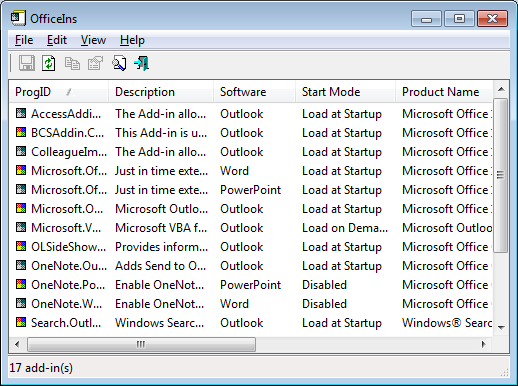Maximize the OfficeIns window
Viewport: 518px width, 386px height.
(459, 19)
